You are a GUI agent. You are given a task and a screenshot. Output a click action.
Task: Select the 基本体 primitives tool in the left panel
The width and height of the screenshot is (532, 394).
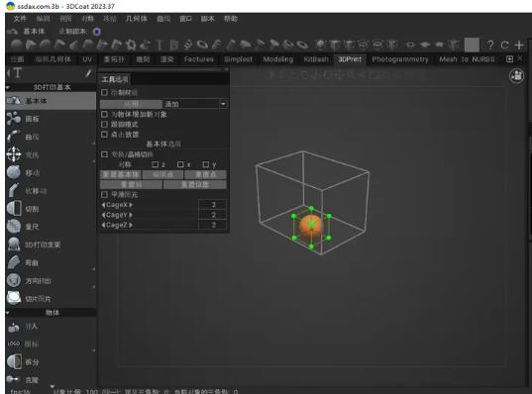[51, 101]
